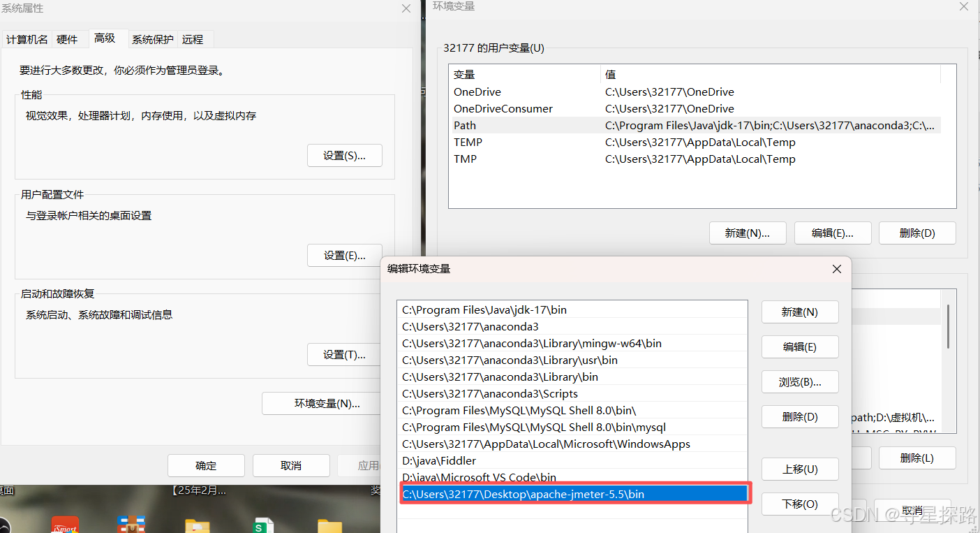This screenshot has height=533, width=980.
Task: Move entry up with 上移(U)
Action: tap(800, 469)
